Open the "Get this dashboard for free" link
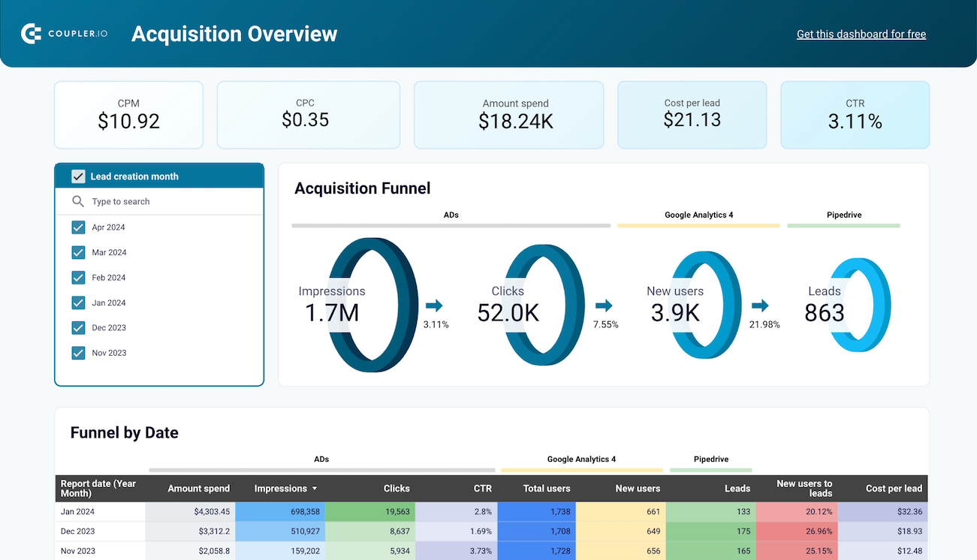This screenshot has width=977, height=560. (x=861, y=34)
